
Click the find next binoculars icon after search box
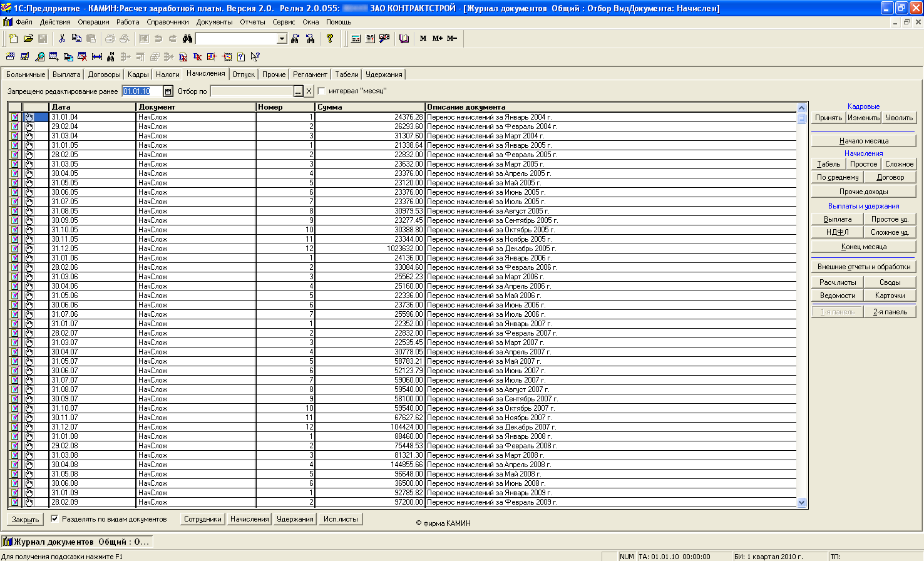click(x=295, y=39)
